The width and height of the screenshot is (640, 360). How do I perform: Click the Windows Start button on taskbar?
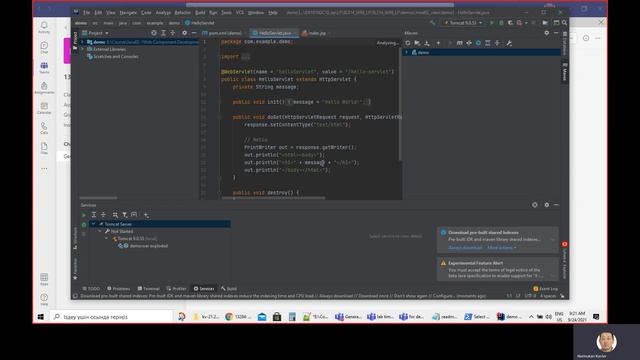coord(40,317)
